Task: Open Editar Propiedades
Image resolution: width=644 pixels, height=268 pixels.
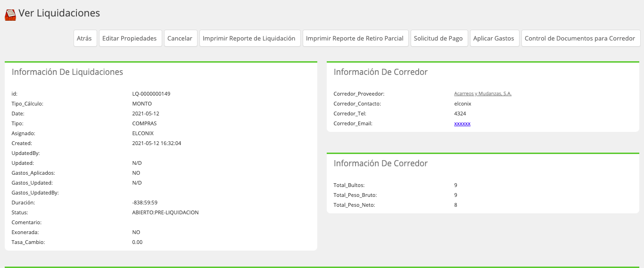Action: click(x=130, y=38)
